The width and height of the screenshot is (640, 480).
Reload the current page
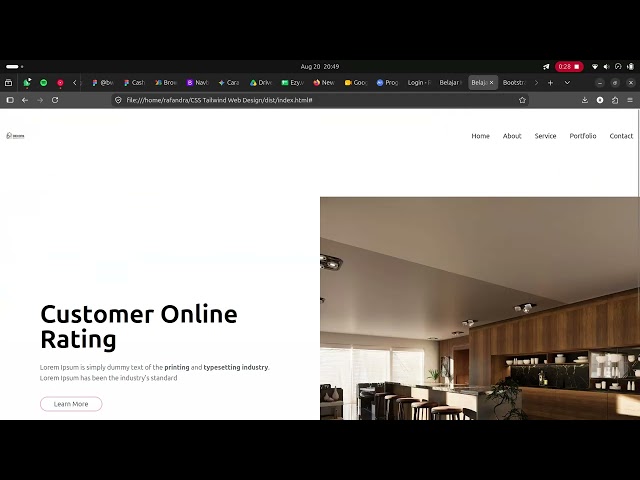point(55,100)
